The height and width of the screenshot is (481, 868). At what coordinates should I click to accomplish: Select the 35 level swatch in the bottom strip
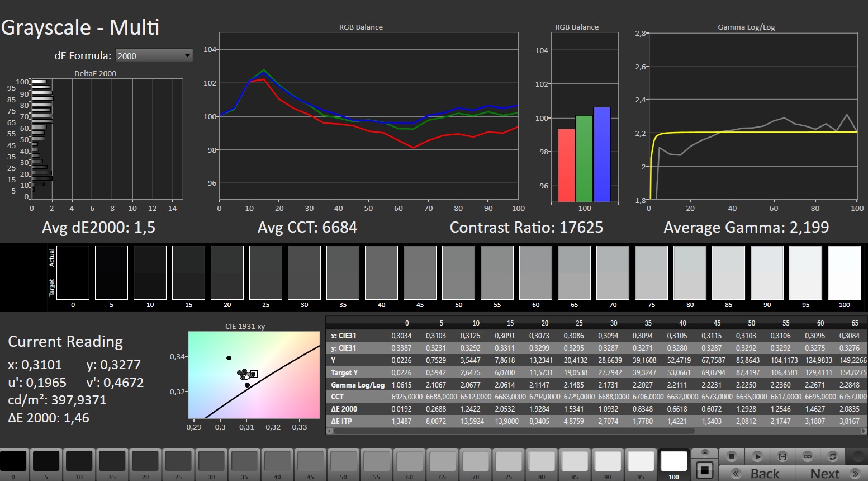pyautogui.click(x=244, y=461)
